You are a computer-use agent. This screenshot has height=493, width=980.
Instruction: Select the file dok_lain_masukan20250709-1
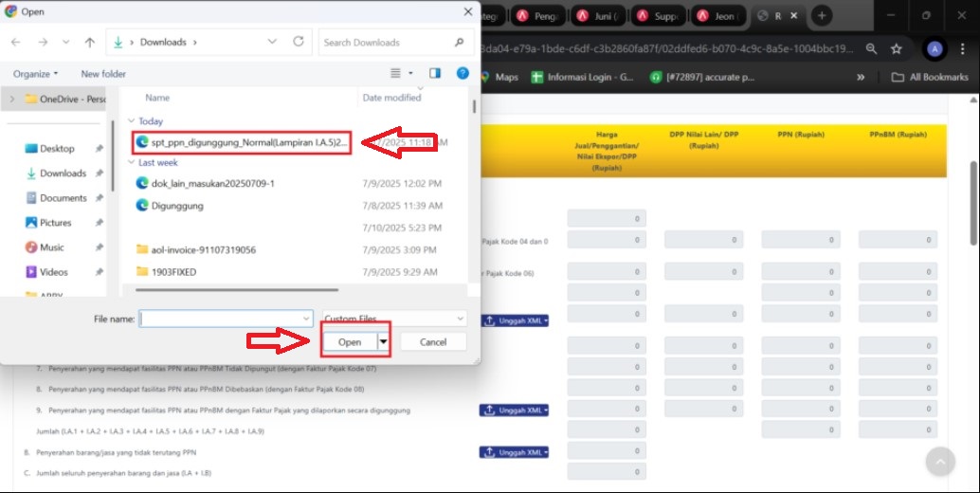(212, 183)
